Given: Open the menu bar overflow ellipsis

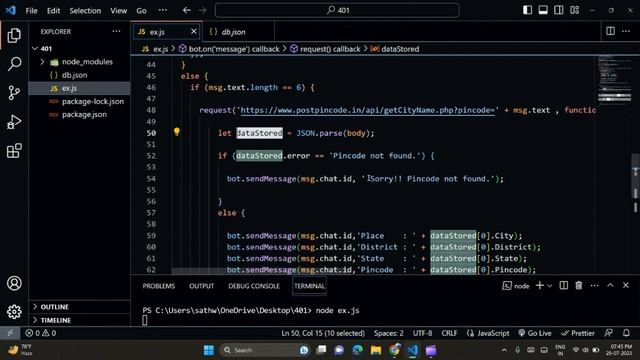Looking at the screenshot, I should pos(163,10).
